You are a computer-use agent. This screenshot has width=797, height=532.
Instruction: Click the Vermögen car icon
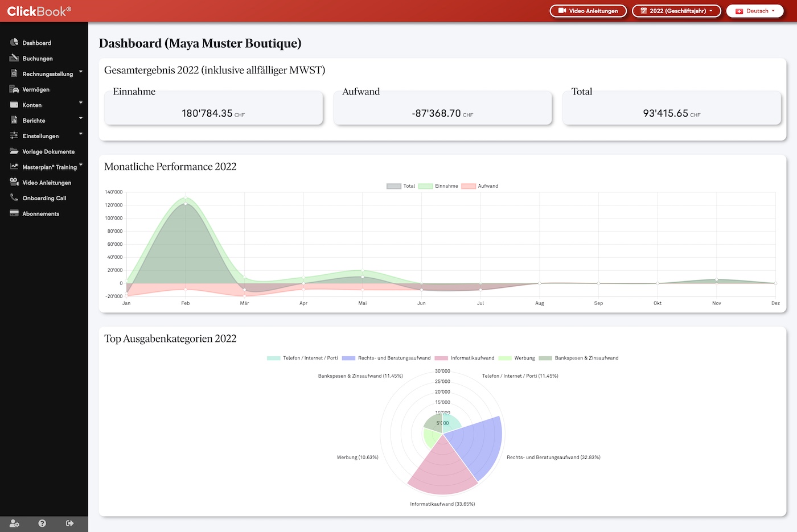coord(14,89)
